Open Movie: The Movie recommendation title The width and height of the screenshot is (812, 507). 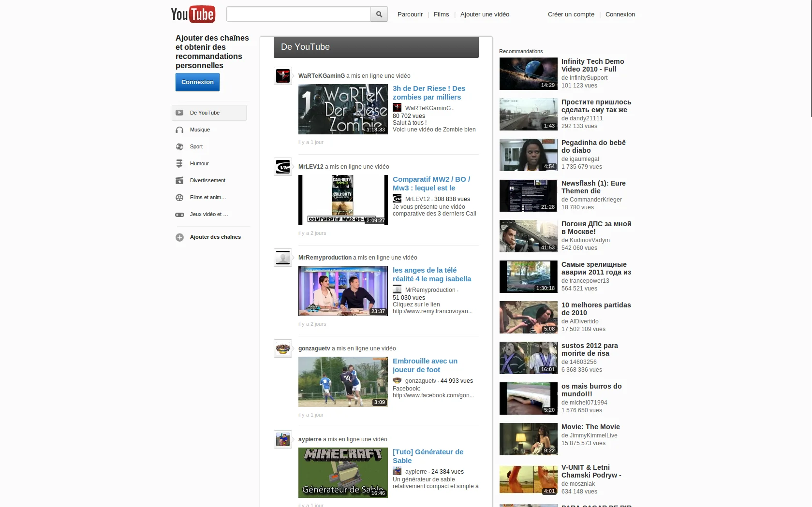point(591,427)
